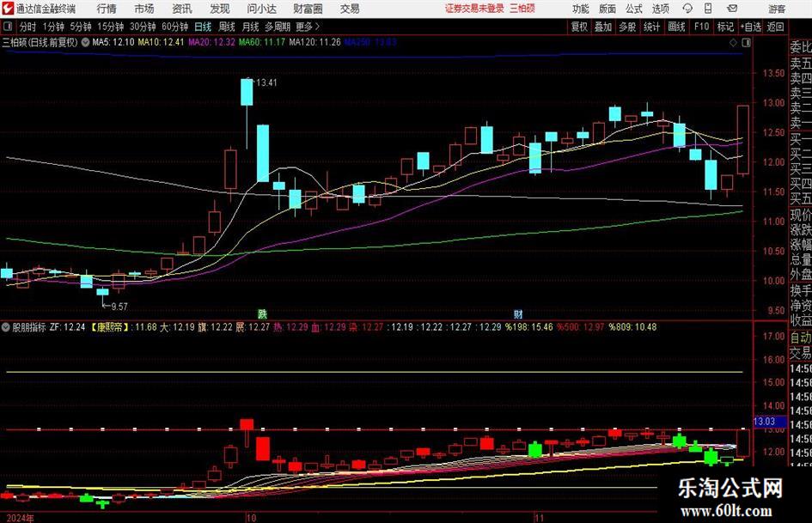Open the 行情 menu
This screenshot has height=523, width=812.
(x=107, y=9)
